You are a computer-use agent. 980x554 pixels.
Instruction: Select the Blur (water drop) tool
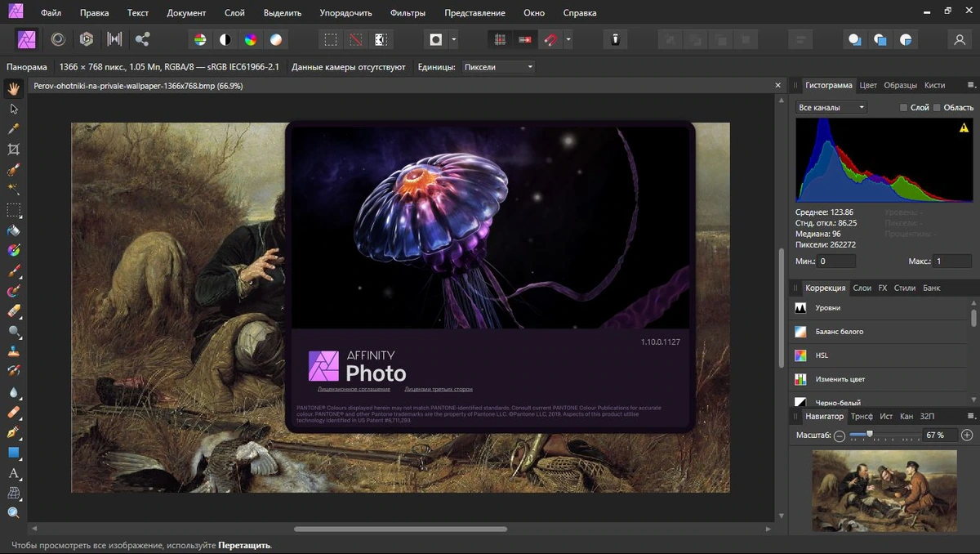point(14,392)
